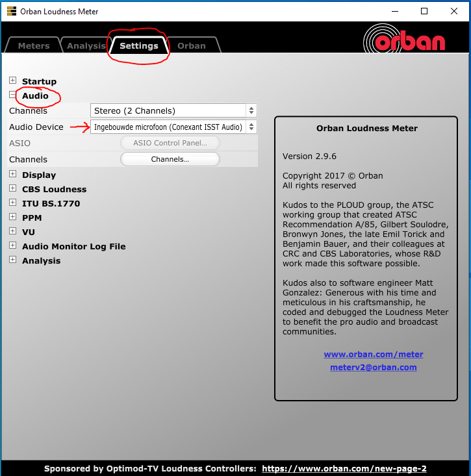471x476 pixels.
Task: Expand the CBS Loudness section
Action: coord(12,188)
